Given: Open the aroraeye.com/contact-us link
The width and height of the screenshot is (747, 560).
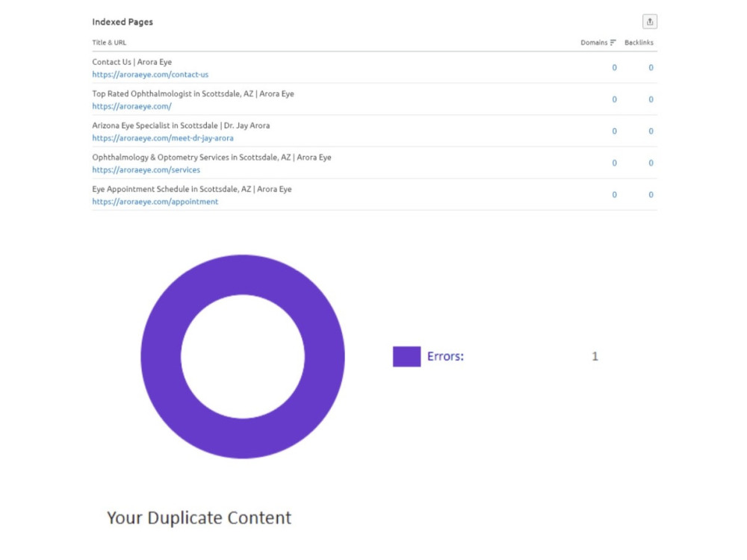Looking at the screenshot, I should [150, 74].
